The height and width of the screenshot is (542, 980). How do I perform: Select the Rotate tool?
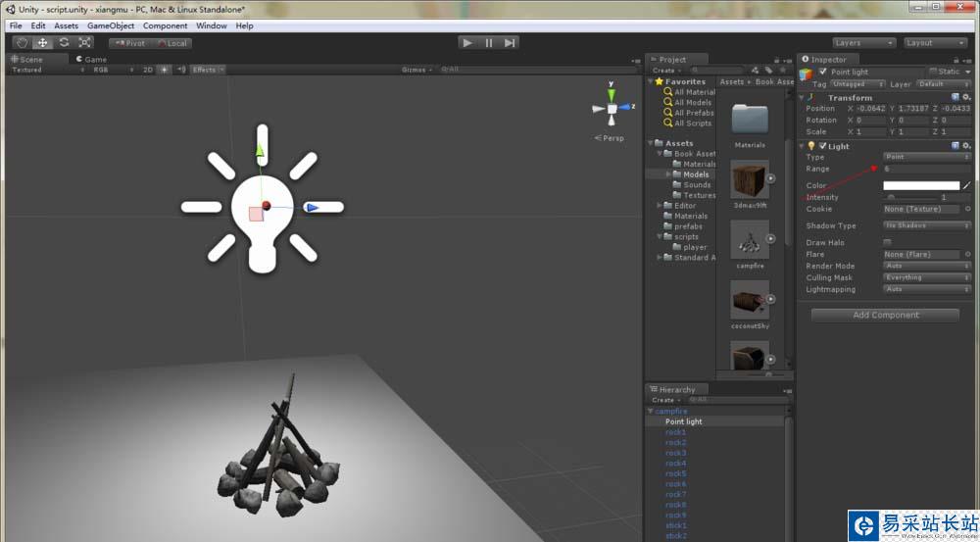[64, 42]
